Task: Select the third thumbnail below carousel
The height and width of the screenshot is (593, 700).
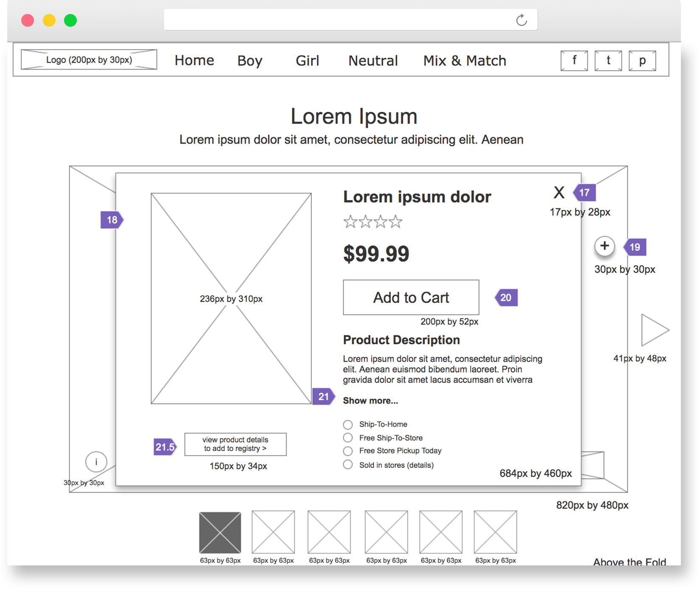Action: point(329,532)
